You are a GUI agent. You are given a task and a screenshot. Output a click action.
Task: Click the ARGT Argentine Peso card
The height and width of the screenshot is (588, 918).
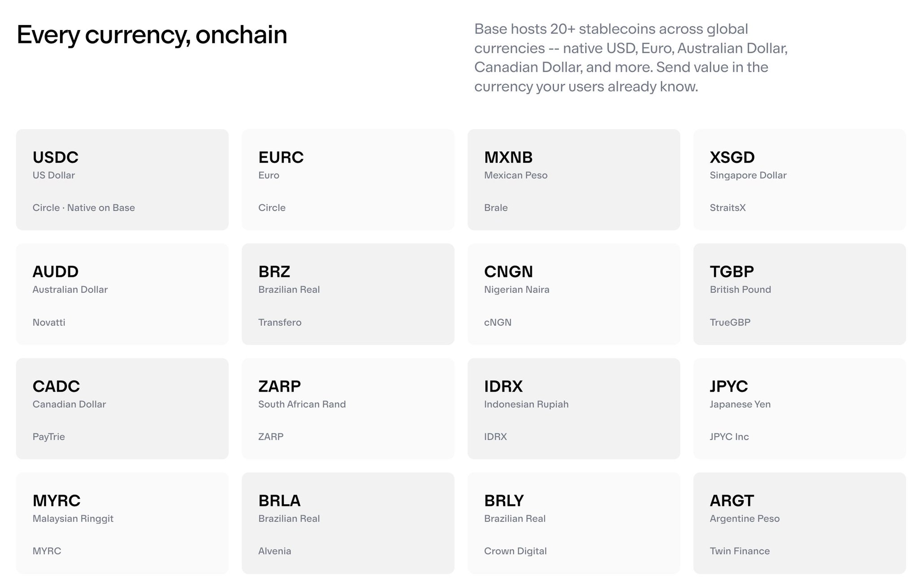tap(799, 523)
